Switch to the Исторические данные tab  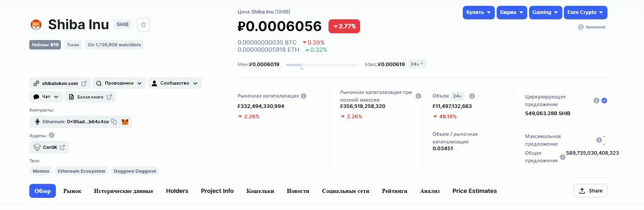pyautogui.click(x=123, y=191)
